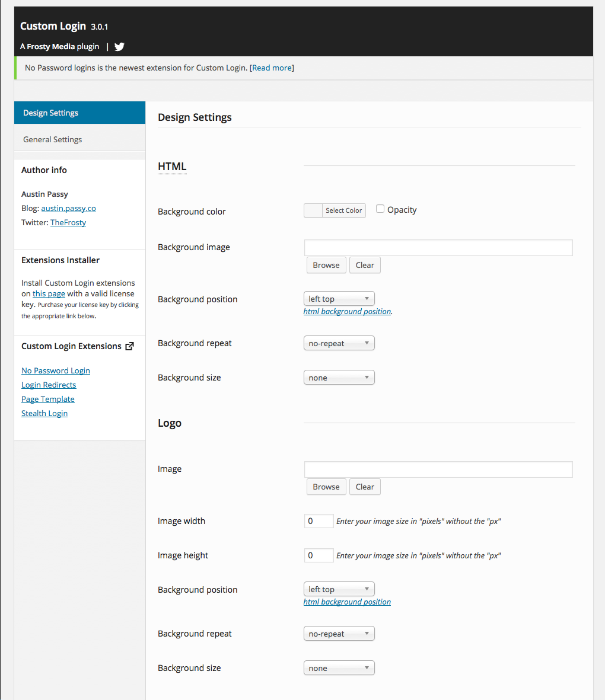Screen dimensions: 605x700
Task: Open Logo Background position dropdown
Action: [x=339, y=589]
